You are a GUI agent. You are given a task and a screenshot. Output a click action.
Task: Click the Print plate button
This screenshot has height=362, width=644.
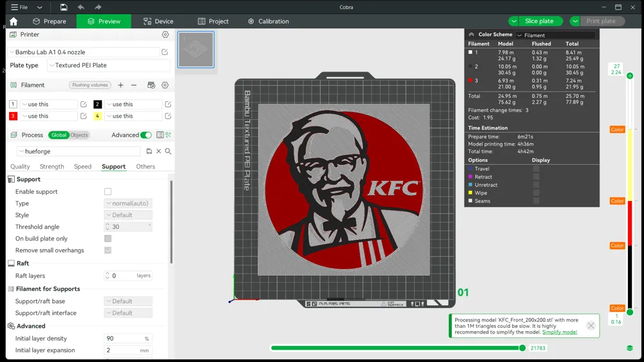[602, 21]
